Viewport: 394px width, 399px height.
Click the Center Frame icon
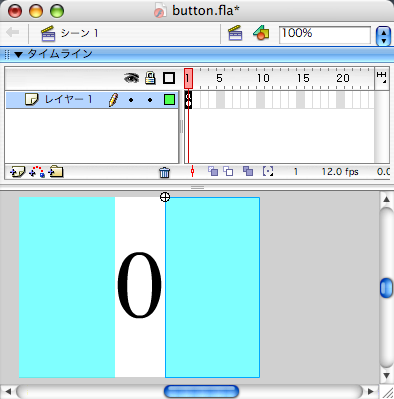point(192,171)
